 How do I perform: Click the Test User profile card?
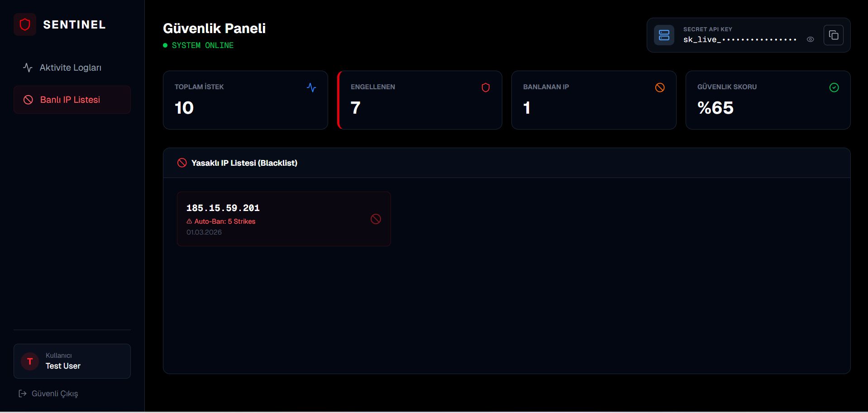[x=72, y=361]
